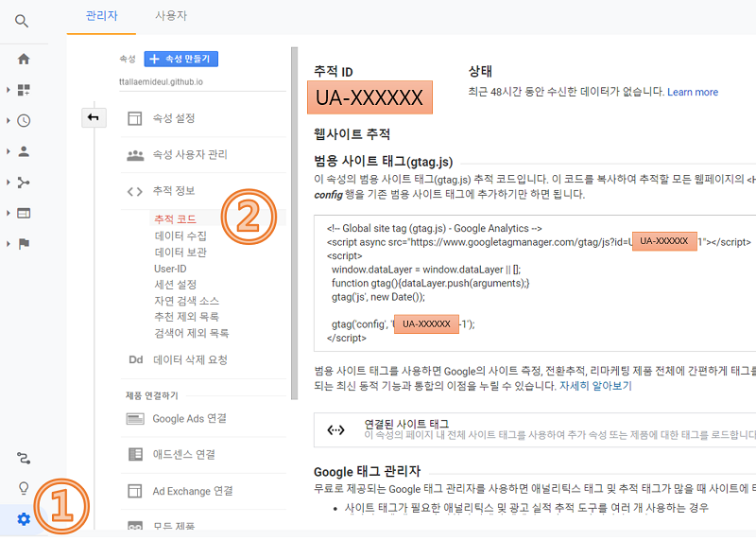Viewport: 756px width, 541px height.
Task: Open the Behavior window icon
Action: pos(24,213)
